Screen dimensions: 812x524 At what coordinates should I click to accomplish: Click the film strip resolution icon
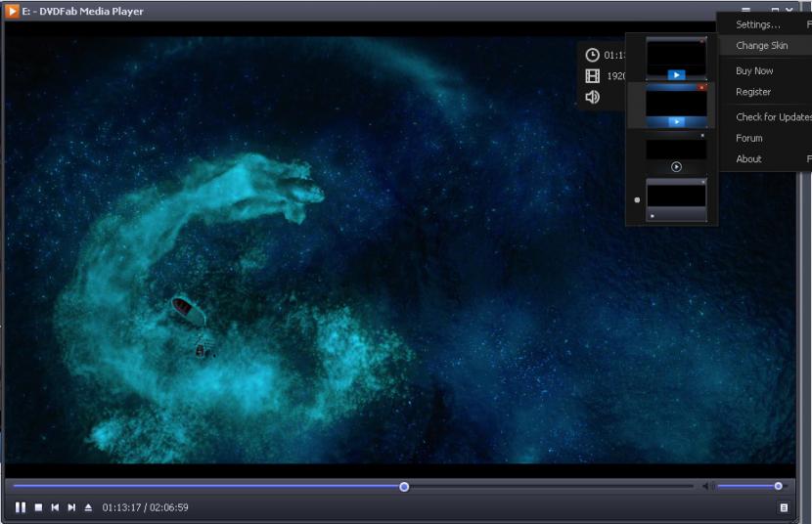[593, 76]
